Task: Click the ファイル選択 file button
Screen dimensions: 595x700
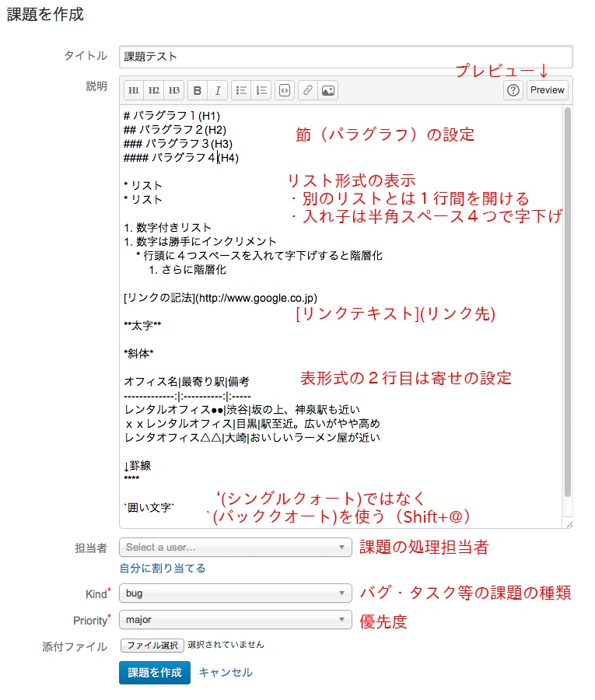Action: (152, 645)
